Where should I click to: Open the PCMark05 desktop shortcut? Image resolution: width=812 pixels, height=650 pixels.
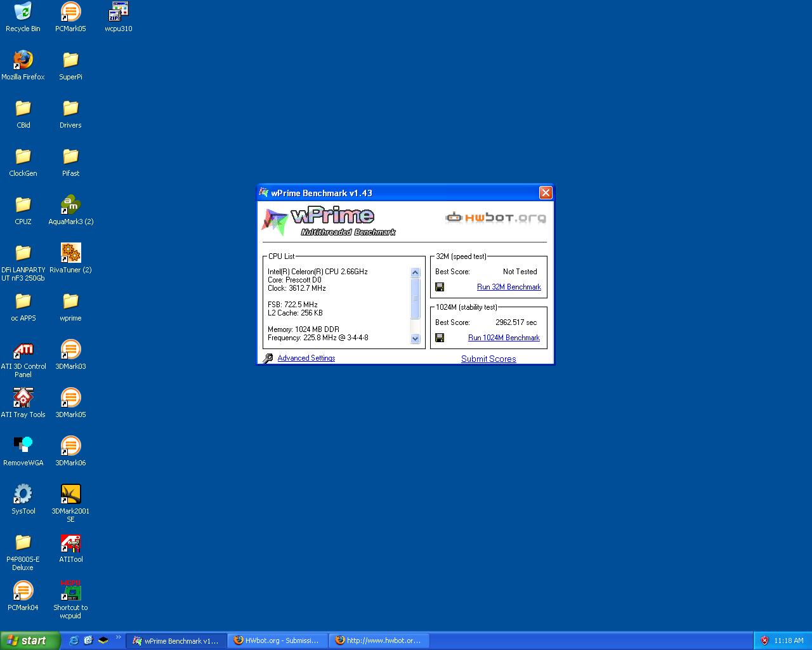pyautogui.click(x=70, y=18)
